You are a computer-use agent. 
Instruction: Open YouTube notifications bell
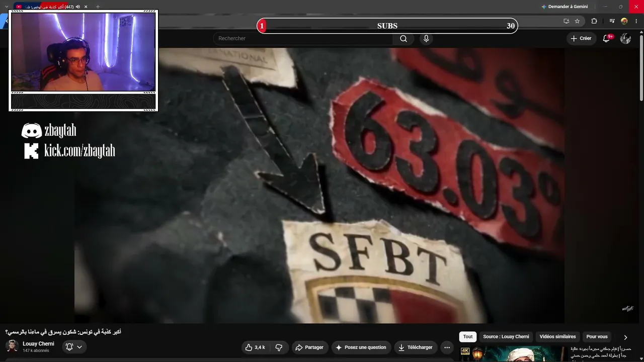pyautogui.click(x=606, y=38)
